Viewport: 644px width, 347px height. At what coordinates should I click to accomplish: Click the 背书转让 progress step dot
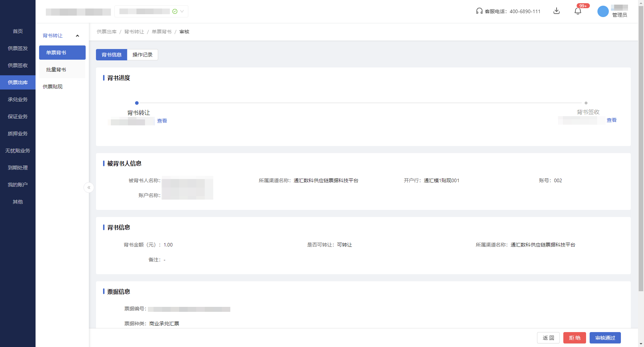(137, 103)
